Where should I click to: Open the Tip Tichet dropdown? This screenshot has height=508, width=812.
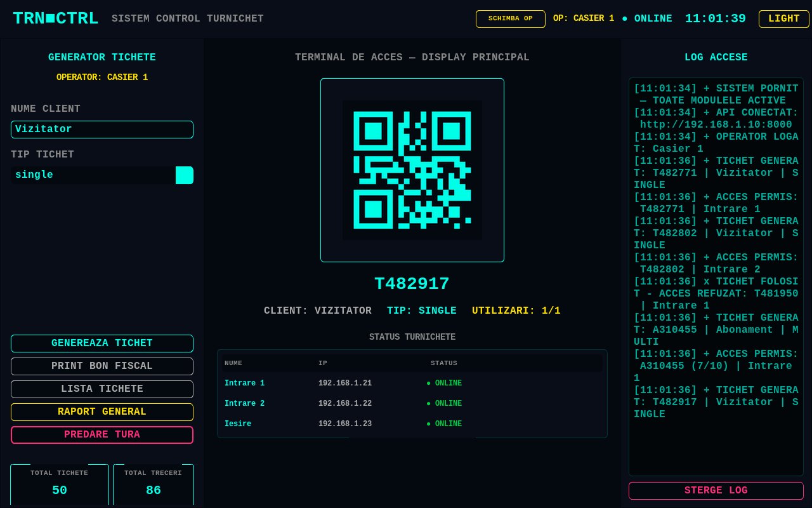pos(102,175)
